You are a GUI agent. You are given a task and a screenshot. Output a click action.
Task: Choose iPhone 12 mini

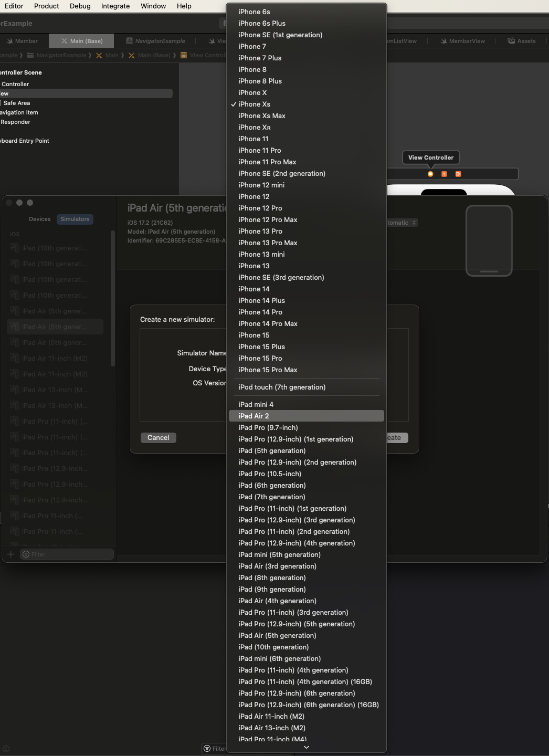click(307, 185)
